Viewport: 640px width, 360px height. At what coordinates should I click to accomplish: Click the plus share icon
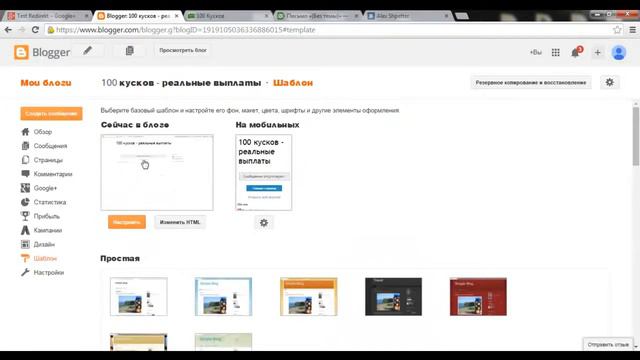pos(598,52)
